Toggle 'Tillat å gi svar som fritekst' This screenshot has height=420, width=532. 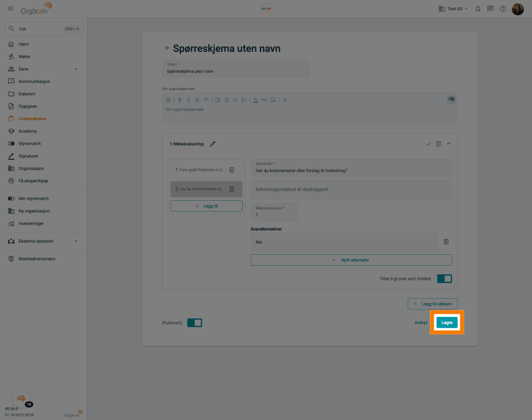click(x=445, y=279)
